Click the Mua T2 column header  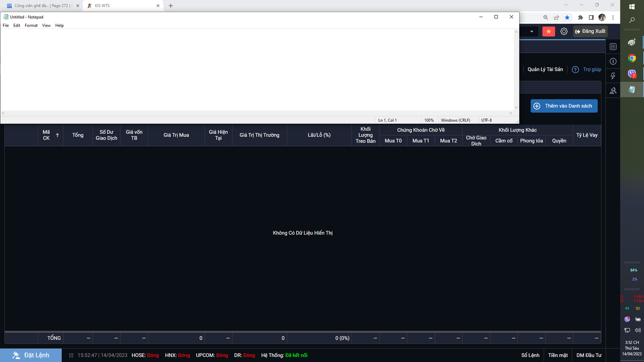(x=449, y=141)
